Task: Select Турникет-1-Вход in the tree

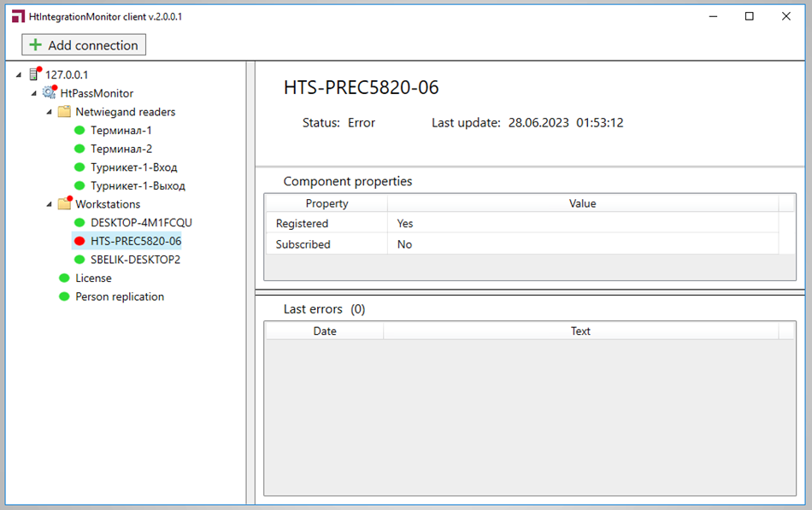Action: point(133,167)
